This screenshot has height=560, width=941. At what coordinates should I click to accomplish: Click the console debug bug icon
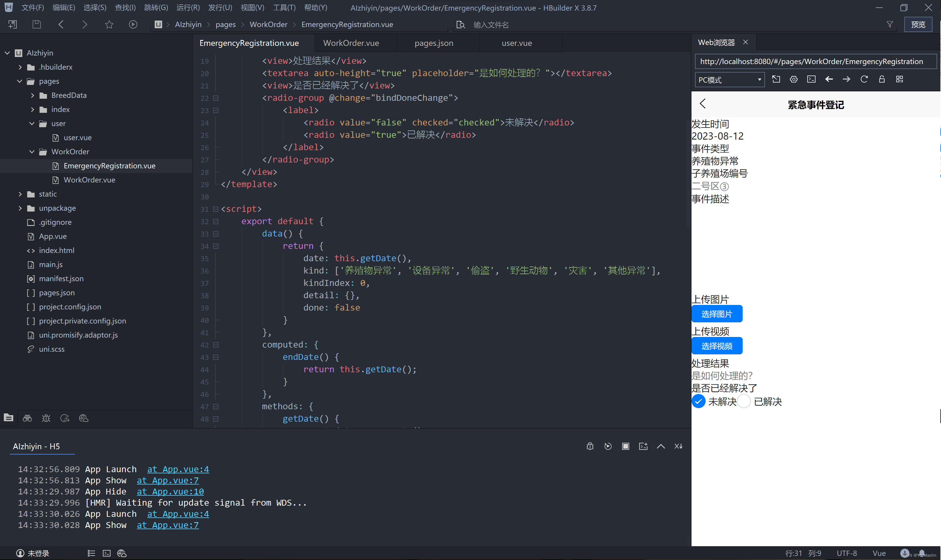click(590, 446)
